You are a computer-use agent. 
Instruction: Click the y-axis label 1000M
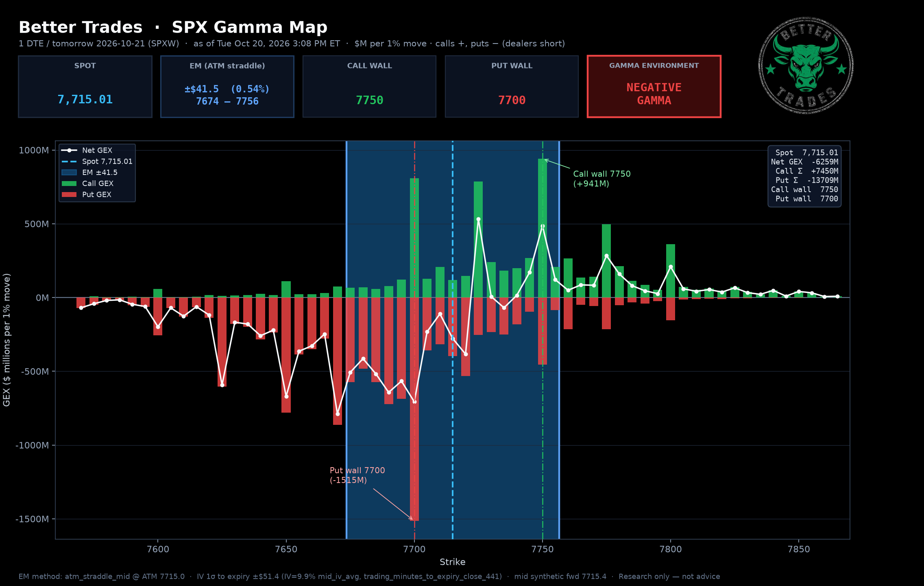point(34,151)
